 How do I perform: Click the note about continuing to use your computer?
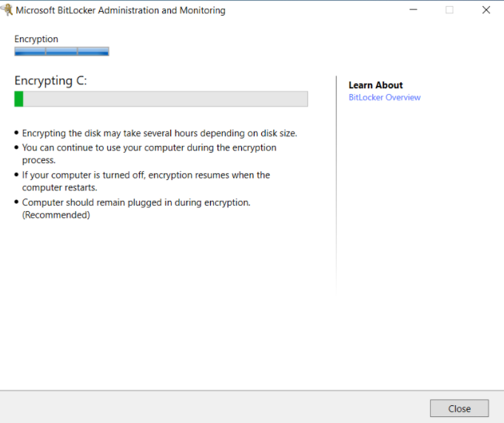coord(149,147)
